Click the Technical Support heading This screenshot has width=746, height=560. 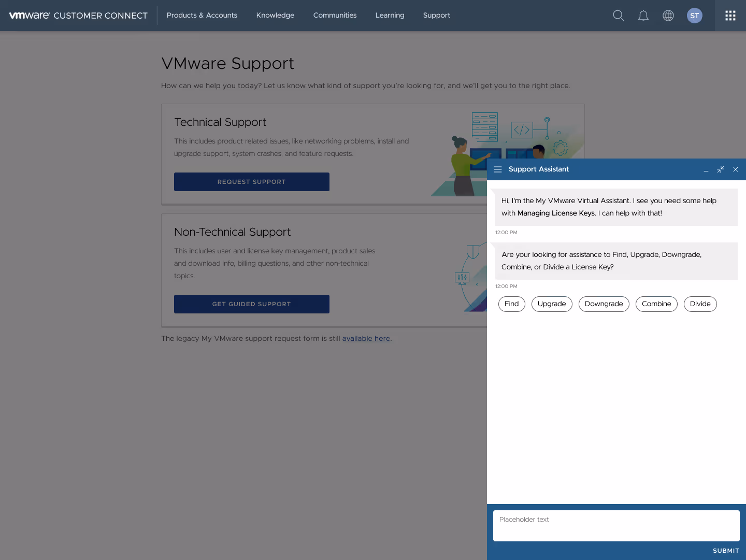point(220,122)
